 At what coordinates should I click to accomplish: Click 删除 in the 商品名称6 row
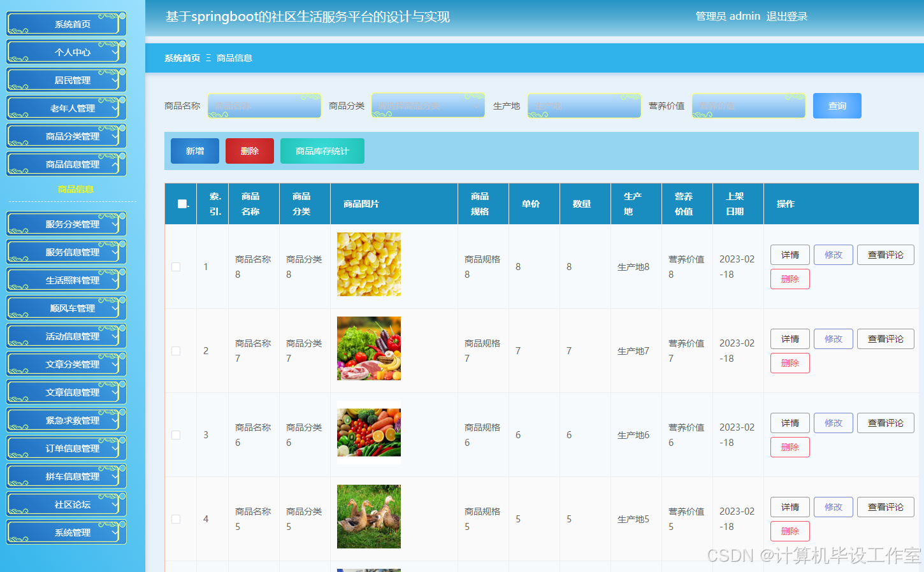coord(790,447)
